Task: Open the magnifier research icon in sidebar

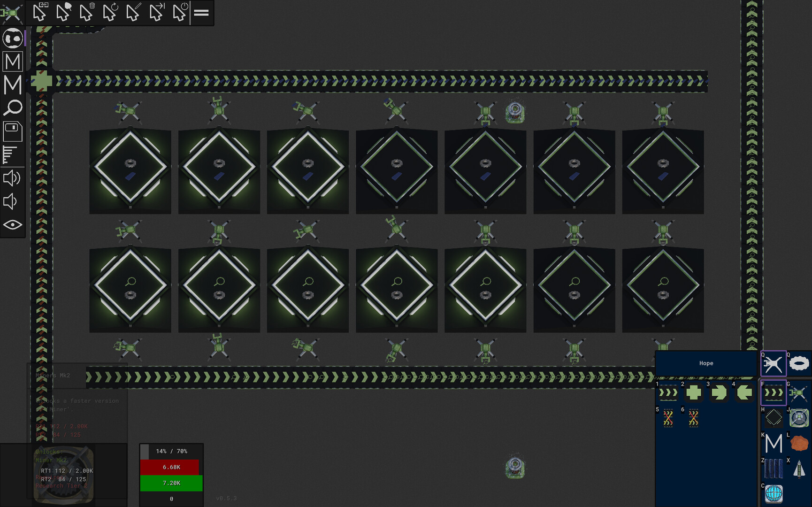Action: pos(13,108)
